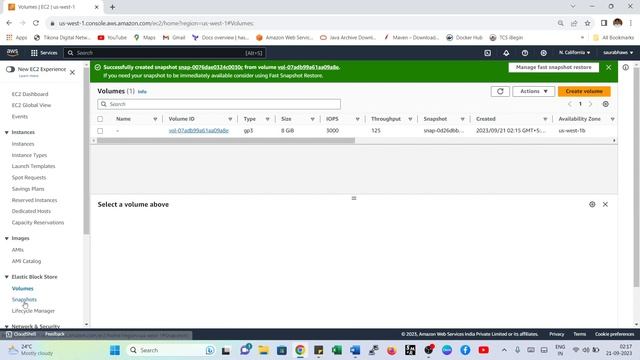Refresh the Volumes table

click(x=500, y=91)
